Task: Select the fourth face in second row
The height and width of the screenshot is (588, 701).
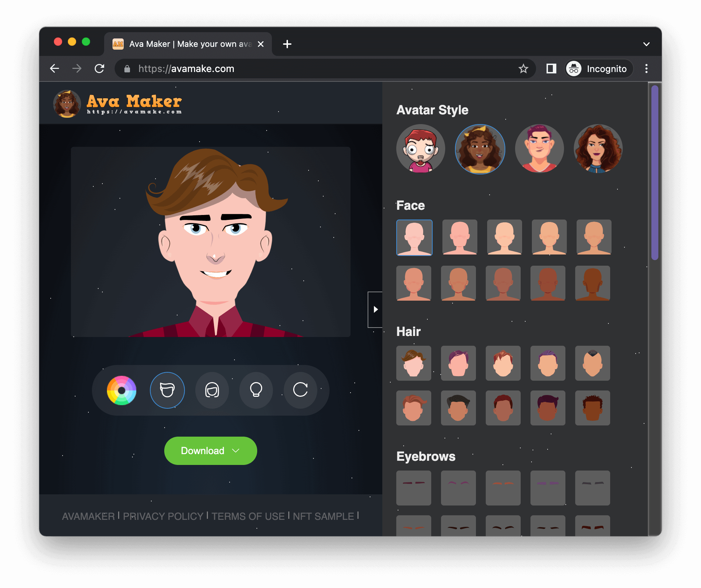Action: [548, 283]
